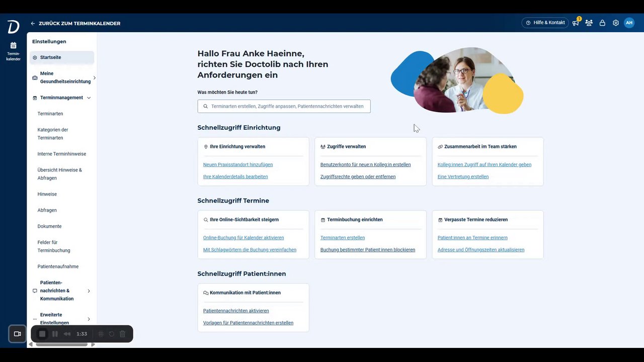
Task: Open the settings gear icon in header
Action: tap(616, 23)
